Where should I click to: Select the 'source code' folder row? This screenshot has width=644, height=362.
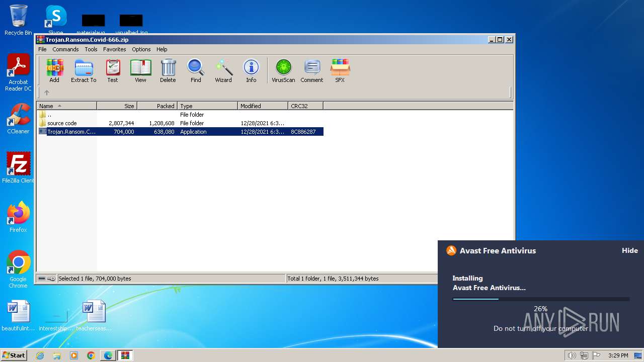pyautogui.click(x=180, y=123)
